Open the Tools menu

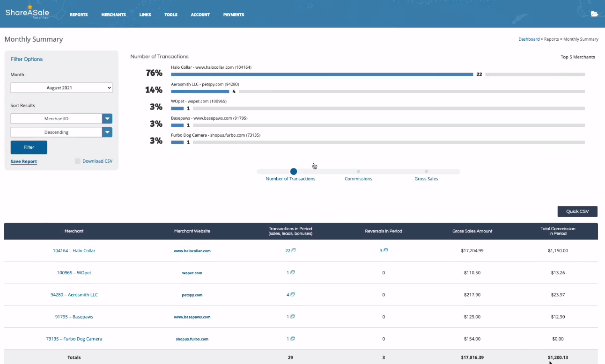[171, 15]
